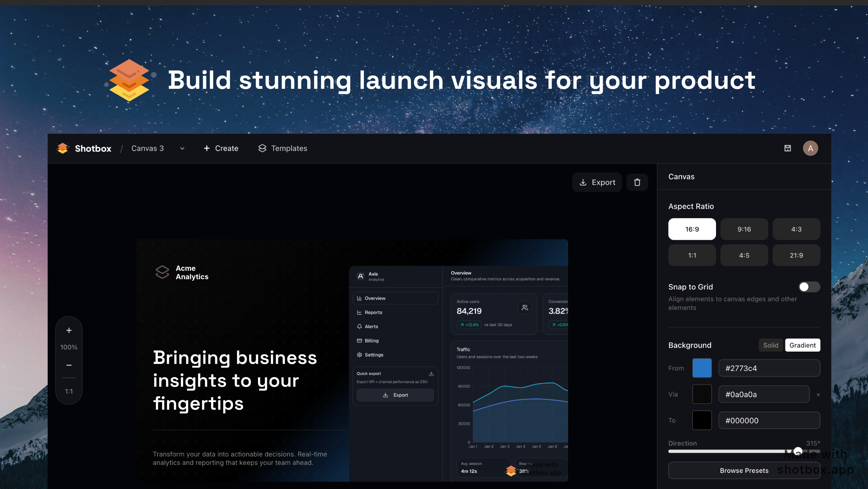Image resolution: width=868 pixels, height=489 pixels.
Task: Reset zoom using the 1:1 control
Action: tap(68, 391)
